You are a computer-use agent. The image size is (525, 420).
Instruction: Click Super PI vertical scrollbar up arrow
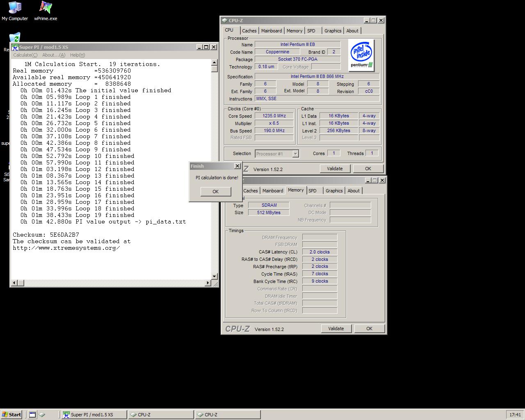coord(215,63)
